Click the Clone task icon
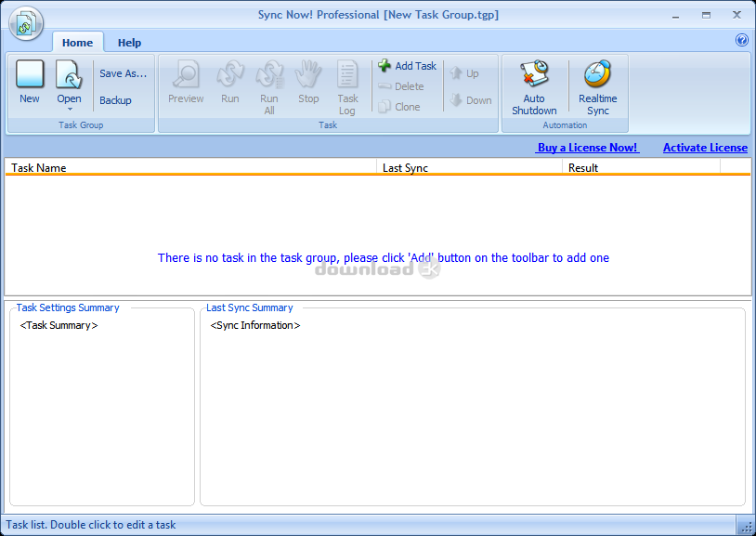Image resolution: width=756 pixels, height=536 pixels. point(385,107)
